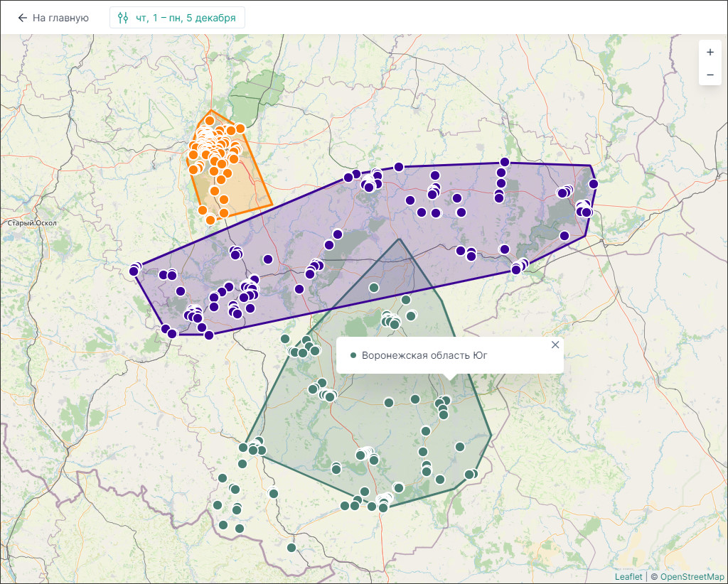
Task: Open the Leaflet attribution link
Action: (628, 576)
